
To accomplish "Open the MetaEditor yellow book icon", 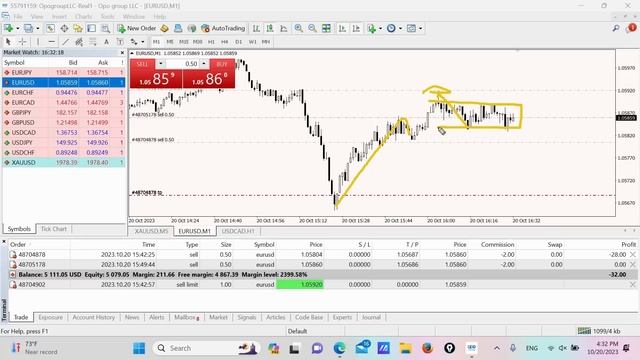I will [164, 28].
